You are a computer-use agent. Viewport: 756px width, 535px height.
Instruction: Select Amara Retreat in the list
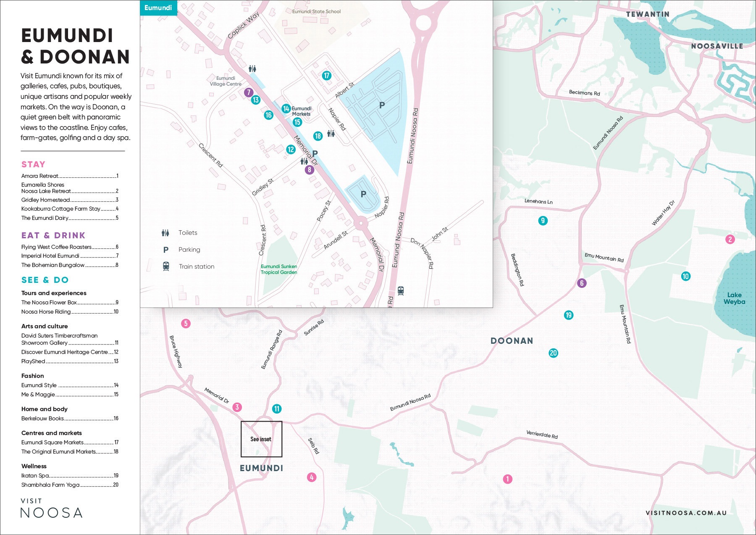pos(70,176)
